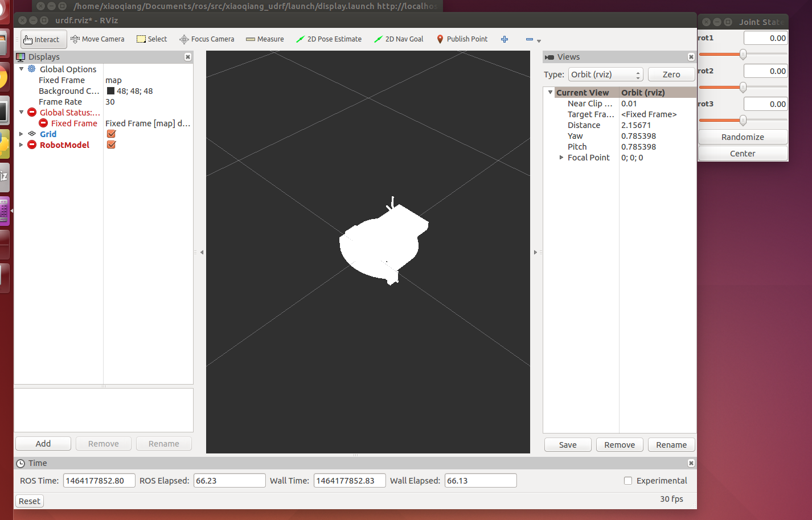Collapse the left panel with arrow handle

point(202,252)
